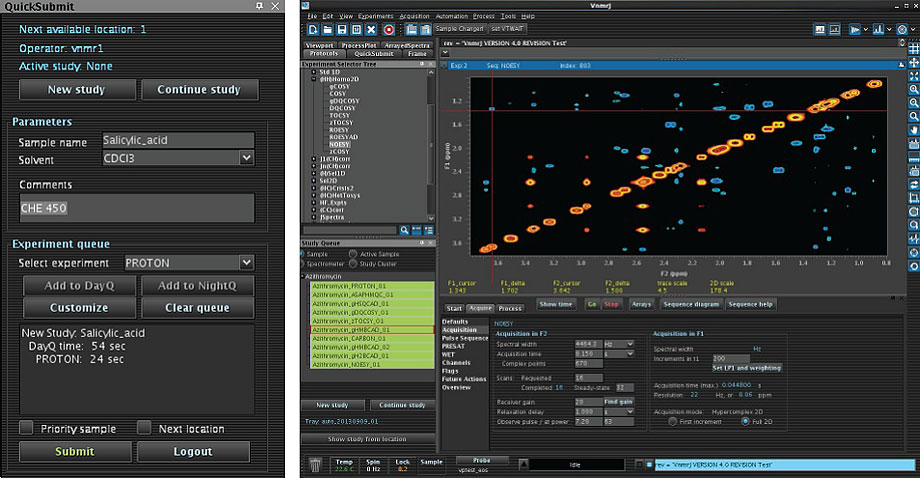Image resolution: width=920 pixels, height=478 pixels.
Task: Enable the Priority sample checkbox
Action: point(27,428)
